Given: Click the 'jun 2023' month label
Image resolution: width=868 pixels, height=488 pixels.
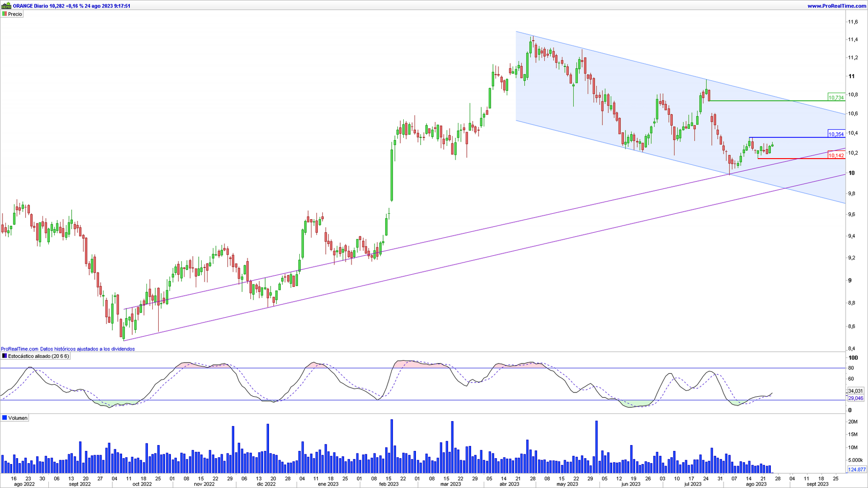Looking at the screenshot, I should (x=631, y=484).
